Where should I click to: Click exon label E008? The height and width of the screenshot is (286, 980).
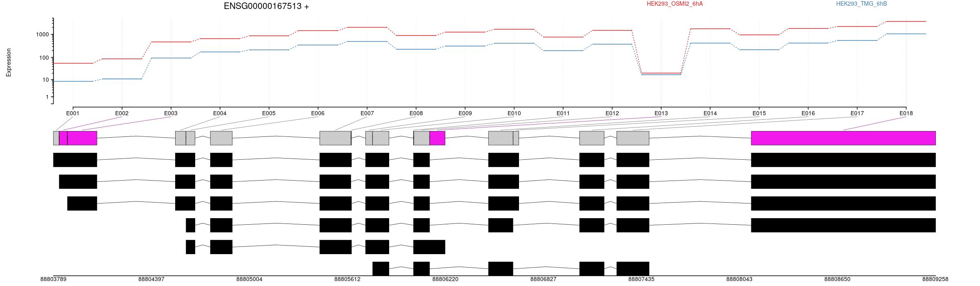pyautogui.click(x=416, y=113)
